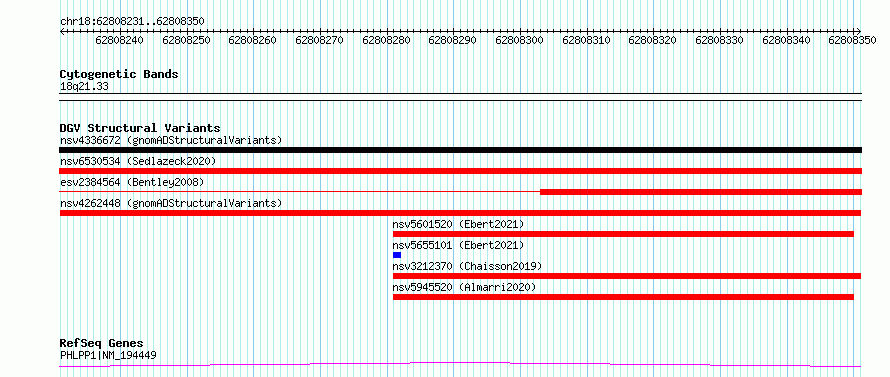Click the 18q21.33 band label
The height and width of the screenshot is (377, 890).
coord(84,87)
